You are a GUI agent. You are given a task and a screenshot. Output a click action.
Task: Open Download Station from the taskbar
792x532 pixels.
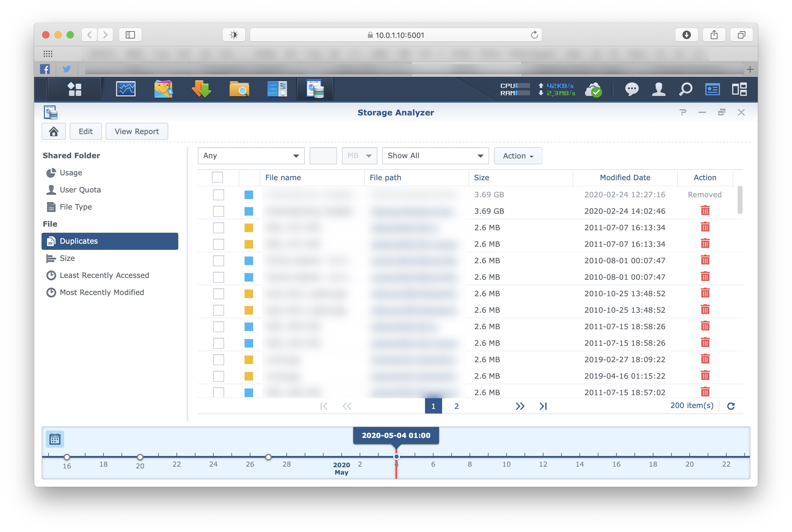tap(201, 89)
